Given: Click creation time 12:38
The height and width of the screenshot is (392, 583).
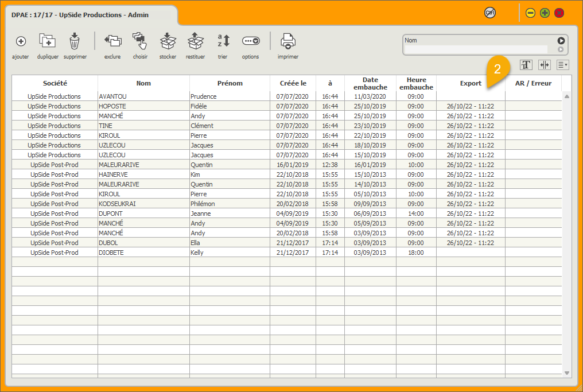Looking at the screenshot, I should pos(330,165).
